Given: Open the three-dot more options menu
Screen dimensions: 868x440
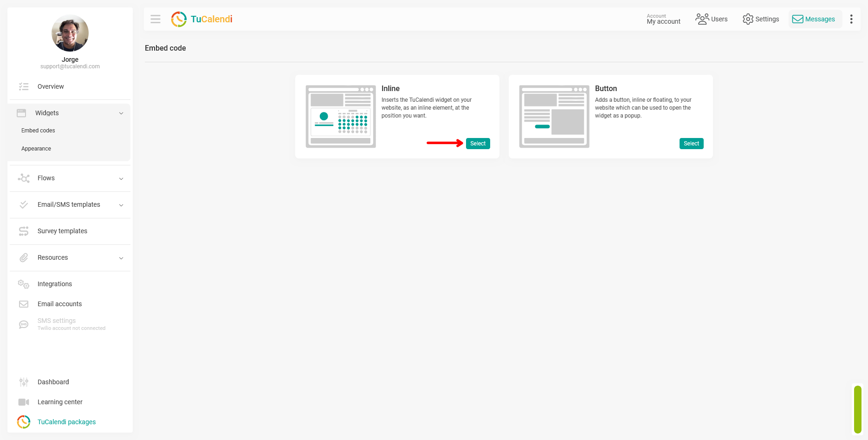Looking at the screenshot, I should [x=851, y=19].
